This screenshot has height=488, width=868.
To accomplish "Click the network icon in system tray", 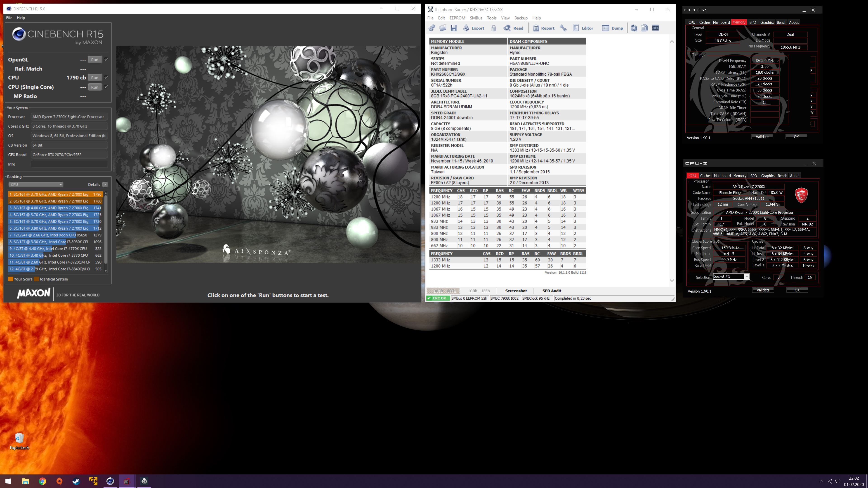I will [x=830, y=481].
